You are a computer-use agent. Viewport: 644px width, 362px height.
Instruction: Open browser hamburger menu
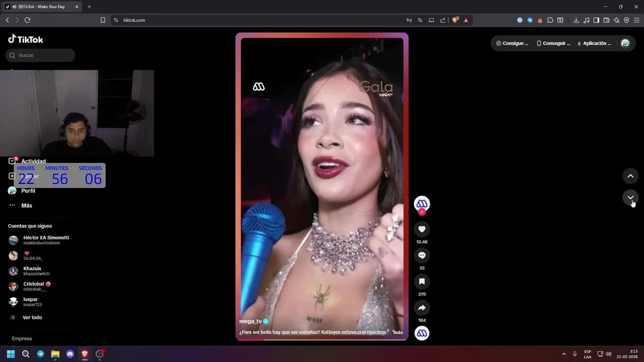636,20
